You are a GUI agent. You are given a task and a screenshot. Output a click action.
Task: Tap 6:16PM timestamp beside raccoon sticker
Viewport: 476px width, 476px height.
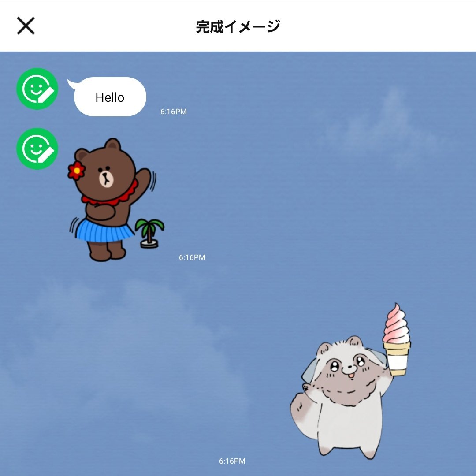(x=232, y=461)
